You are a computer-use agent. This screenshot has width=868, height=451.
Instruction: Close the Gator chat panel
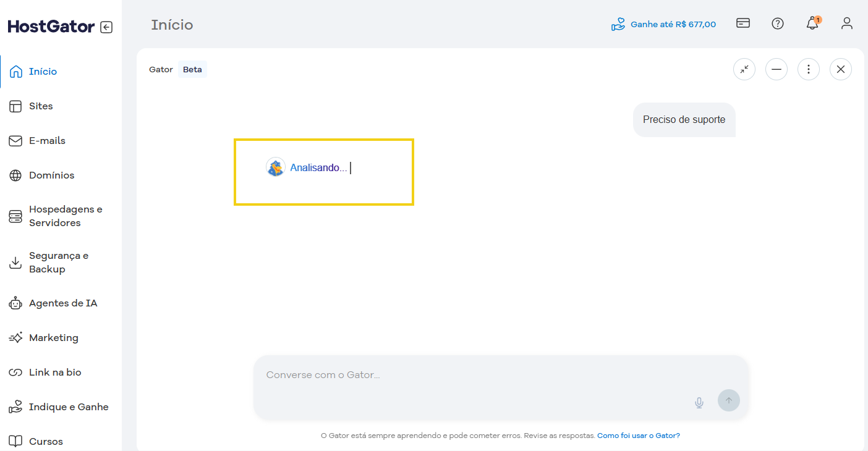pyautogui.click(x=841, y=69)
